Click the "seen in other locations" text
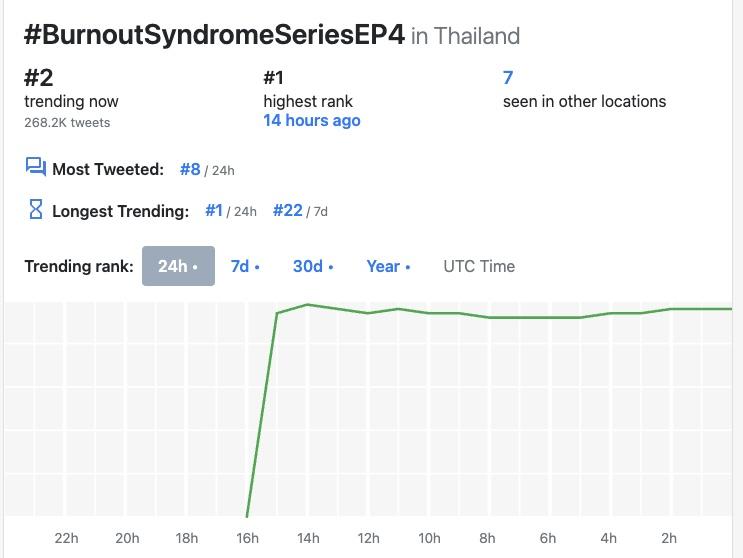The width and height of the screenshot is (743, 558). coord(584,101)
